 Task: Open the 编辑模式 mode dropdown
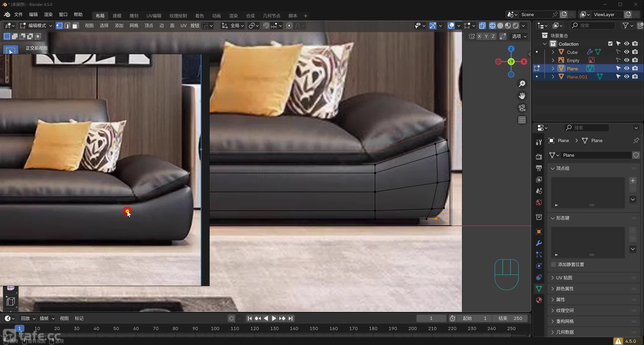tap(36, 26)
